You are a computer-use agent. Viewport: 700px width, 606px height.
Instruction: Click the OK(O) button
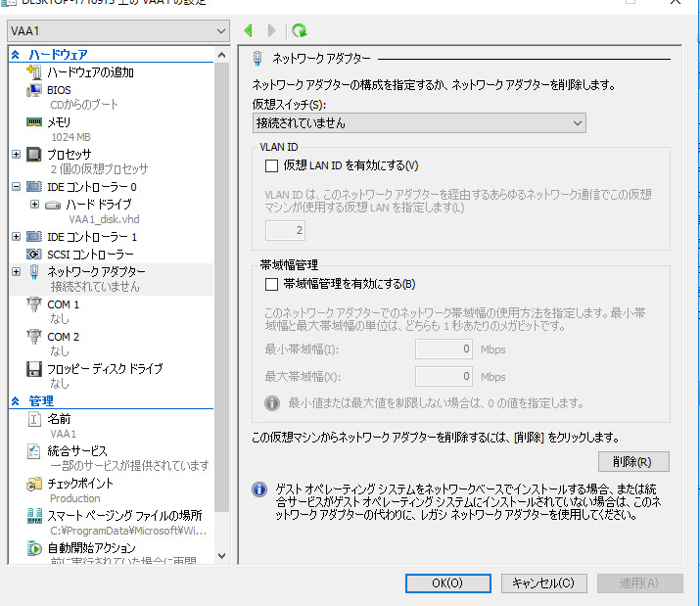pos(447,583)
